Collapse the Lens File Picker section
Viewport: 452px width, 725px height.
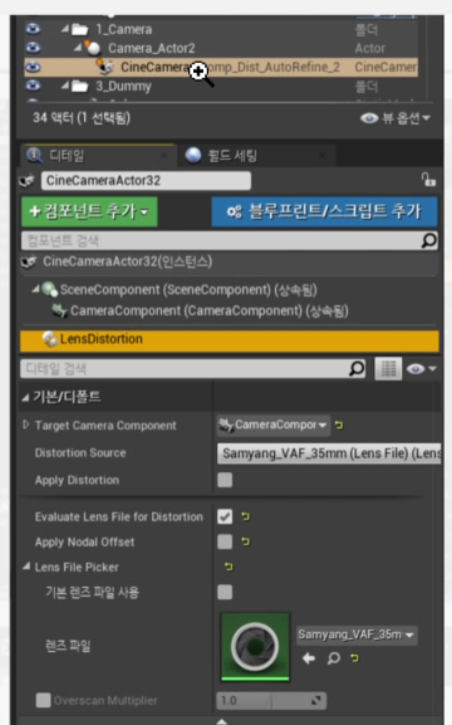[26, 566]
